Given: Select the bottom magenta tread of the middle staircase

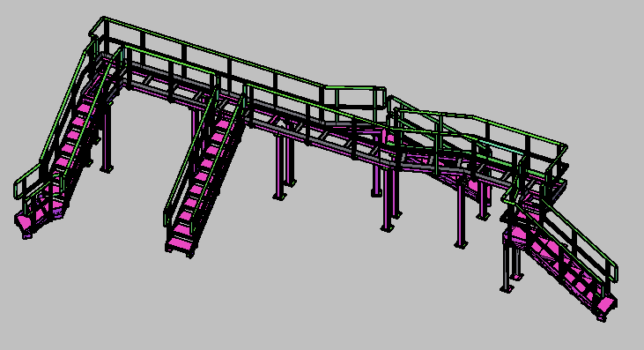Looking at the screenshot, I should coord(181,242).
